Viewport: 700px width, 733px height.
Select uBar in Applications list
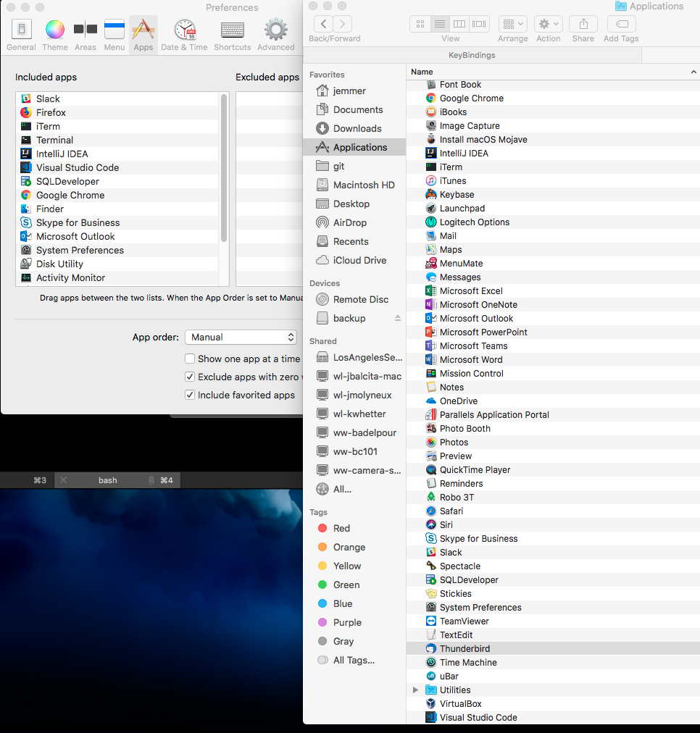pyautogui.click(x=553, y=677)
